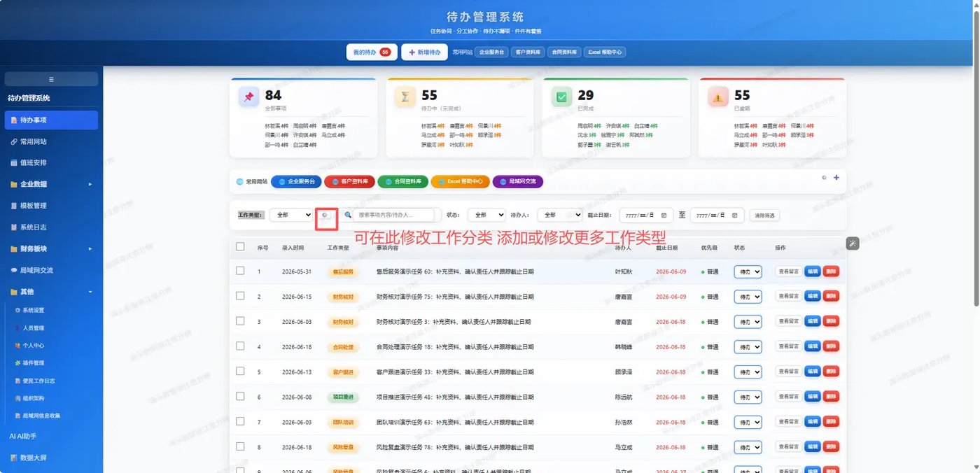This screenshot has height=473, width=980.
Task: Select 待办事项 in the sidebar
Action: point(51,120)
